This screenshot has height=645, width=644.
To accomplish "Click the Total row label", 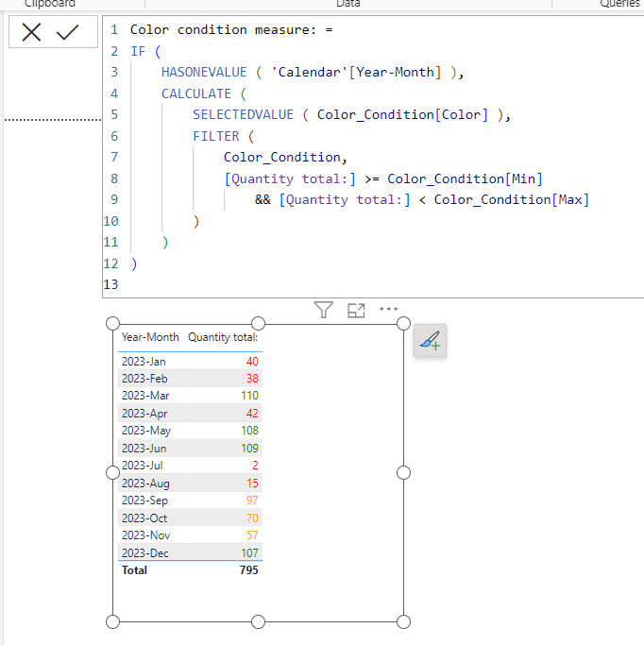I will [x=134, y=570].
